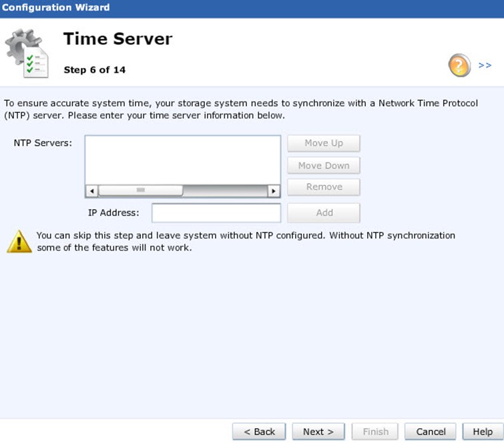Open Help from the bottom button bar
The height and width of the screenshot is (443, 504).
point(483,432)
